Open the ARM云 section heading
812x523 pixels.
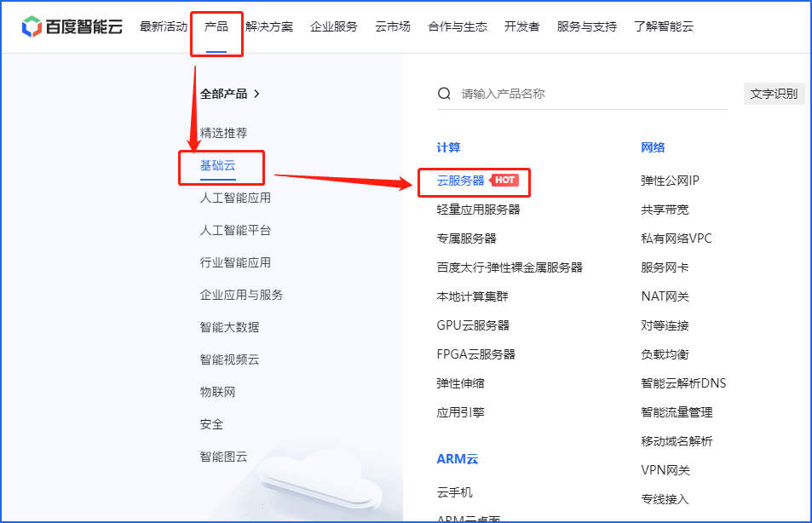point(458,459)
